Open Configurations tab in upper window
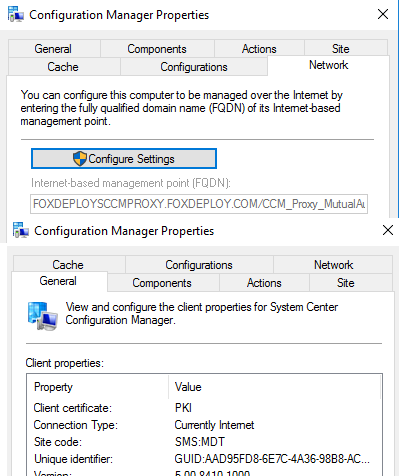The height and width of the screenshot is (476, 399). coord(194,67)
